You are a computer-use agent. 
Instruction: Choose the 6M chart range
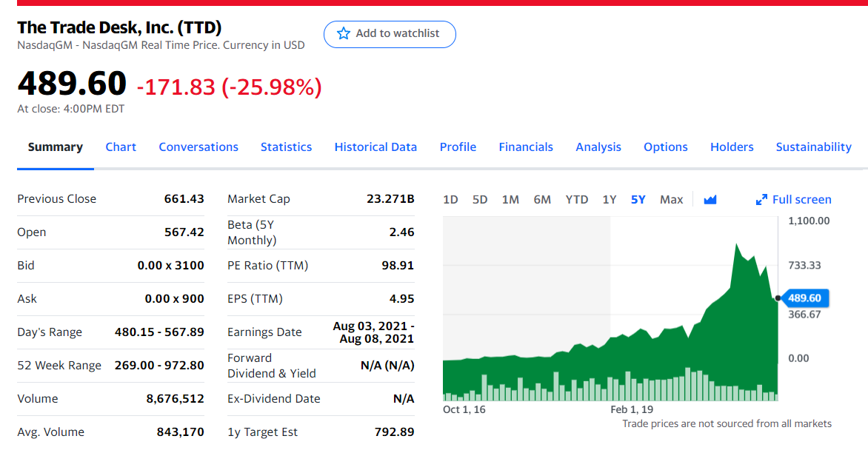click(x=542, y=200)
